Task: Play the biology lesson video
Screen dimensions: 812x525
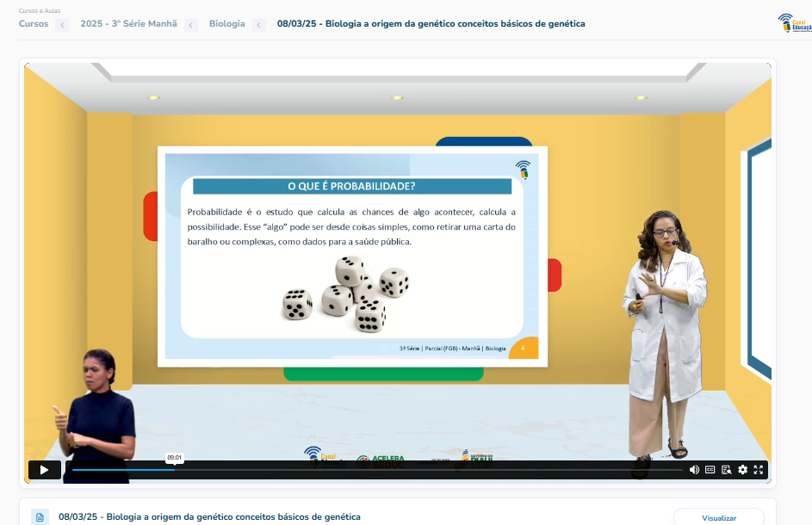Action: tap(44, 470)
